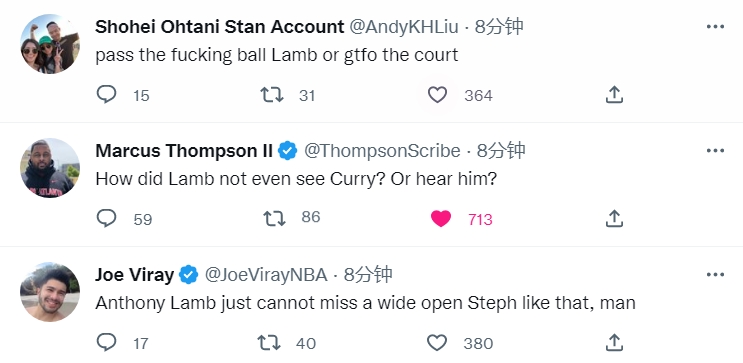Share Joe Viray's tweet
The height and width of the screenshot is (363, 743).
tap(614, 342)
